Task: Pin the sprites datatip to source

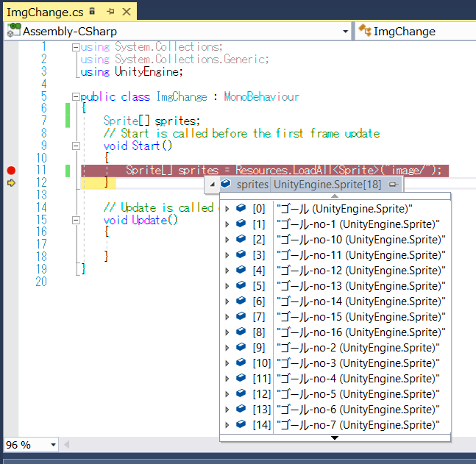Action: (x=393, y=185)
